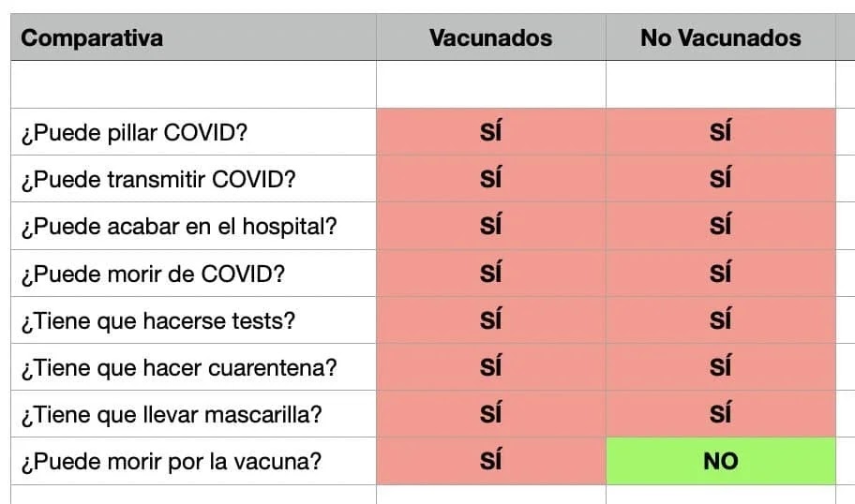
Task: Click No Vacunados SÍ in cuarentena row
Action: pos(721,367)
